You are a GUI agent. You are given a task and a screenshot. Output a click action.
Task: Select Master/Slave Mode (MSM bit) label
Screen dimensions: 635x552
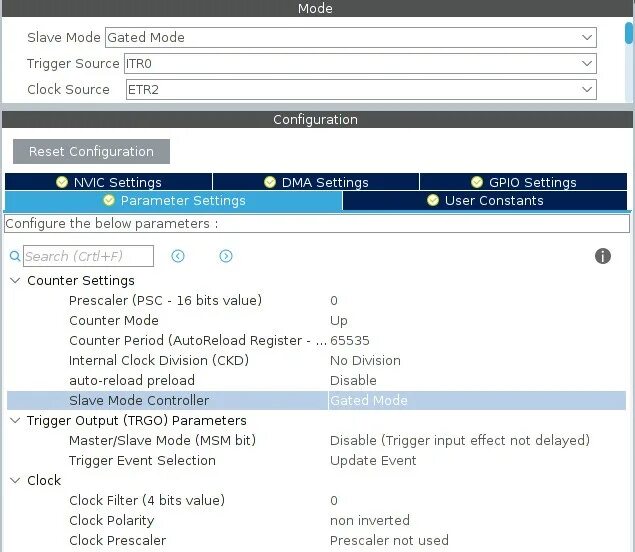click(162, 440)
